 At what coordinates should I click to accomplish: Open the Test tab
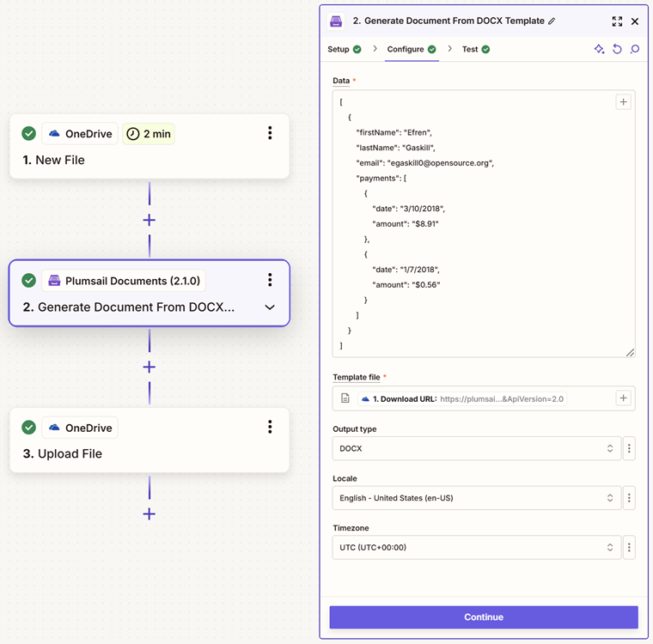point(476,49)
